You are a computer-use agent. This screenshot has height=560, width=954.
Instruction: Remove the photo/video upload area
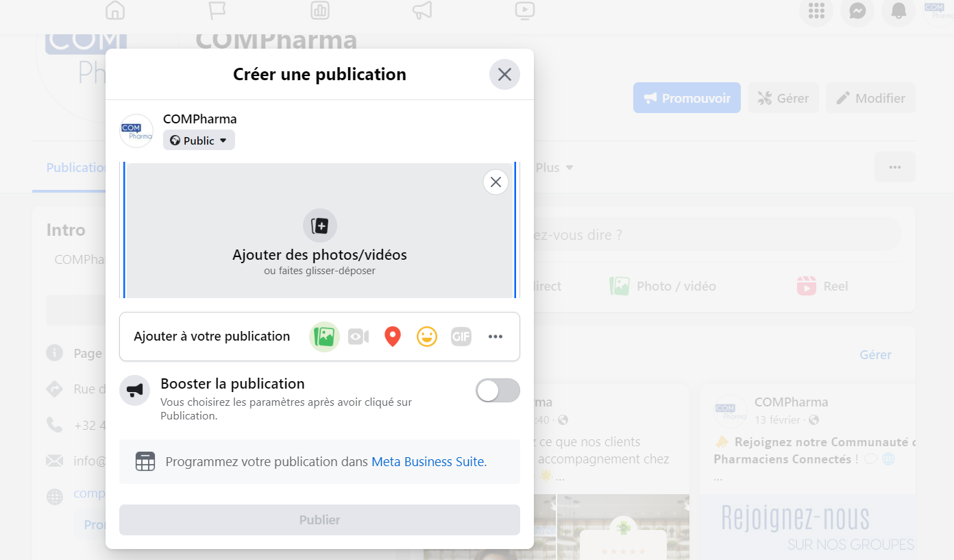click(x=496, y=182)
